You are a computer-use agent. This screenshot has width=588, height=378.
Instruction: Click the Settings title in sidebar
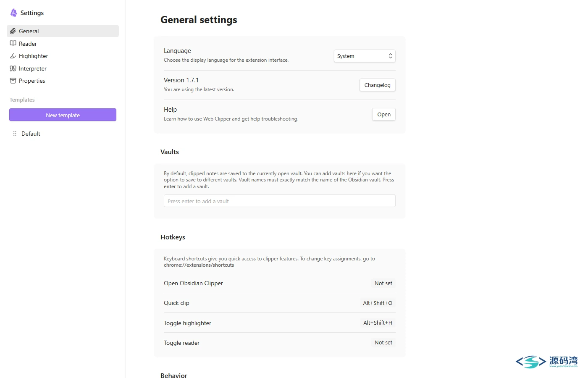(x=32, y=13)
